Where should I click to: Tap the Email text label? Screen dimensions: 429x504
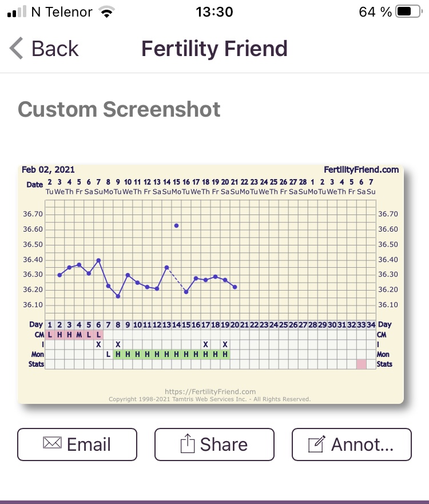click(89, 445)
